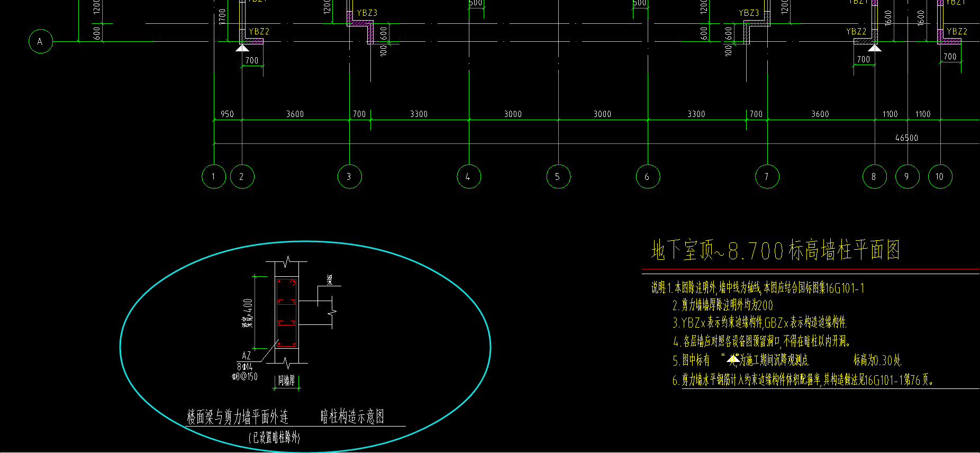This screenshot has width=980, height=453.
Task: Click the 3600 dimension between axes 7 and 8
Action: point(820,114)
